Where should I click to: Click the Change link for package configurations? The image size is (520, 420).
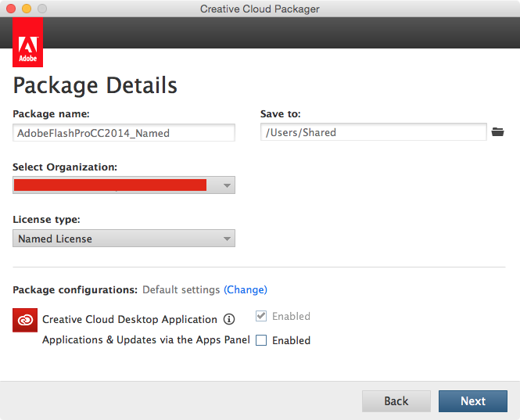tap(246, 289)
